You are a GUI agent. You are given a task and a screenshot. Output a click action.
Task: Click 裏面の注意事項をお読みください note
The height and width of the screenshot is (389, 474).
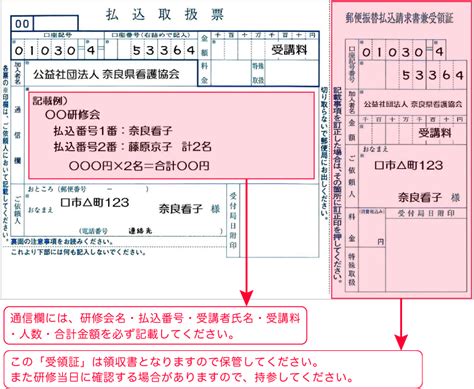tap(62, 241)
